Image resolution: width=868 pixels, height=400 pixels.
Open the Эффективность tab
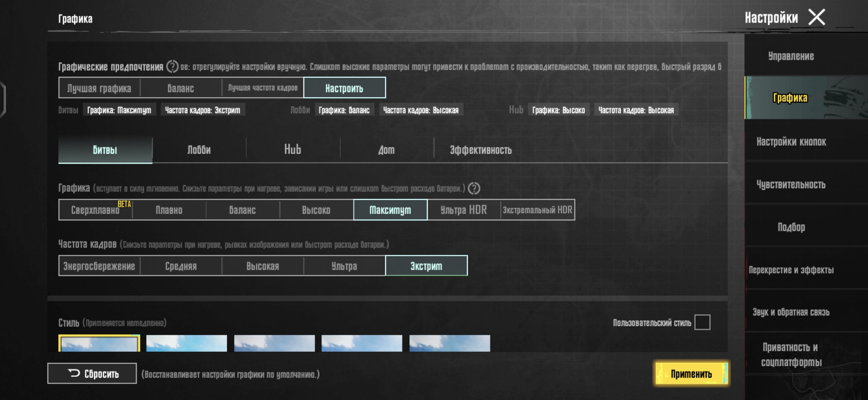pos(480,150)
